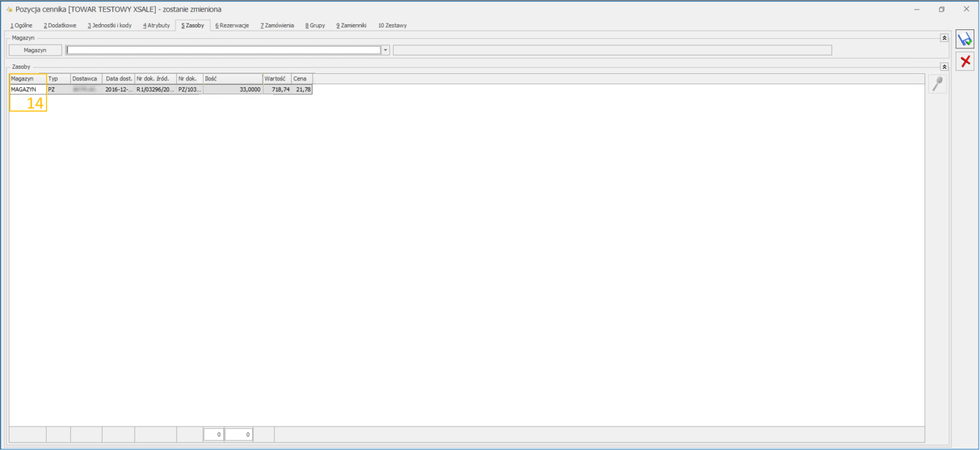Open the Magazyn dropdown arrow
The height and width of the screenshot is (450, 980).
[x=385, y=50]
